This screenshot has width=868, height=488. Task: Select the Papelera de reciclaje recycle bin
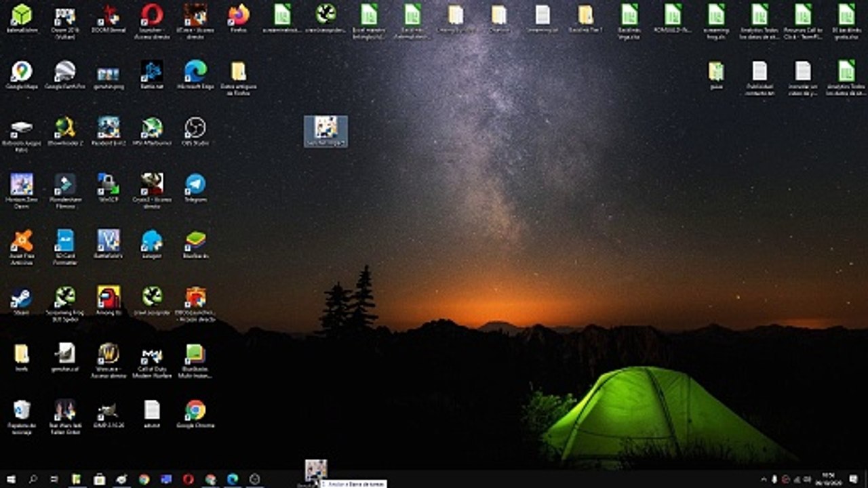click(x=22, y=417)
